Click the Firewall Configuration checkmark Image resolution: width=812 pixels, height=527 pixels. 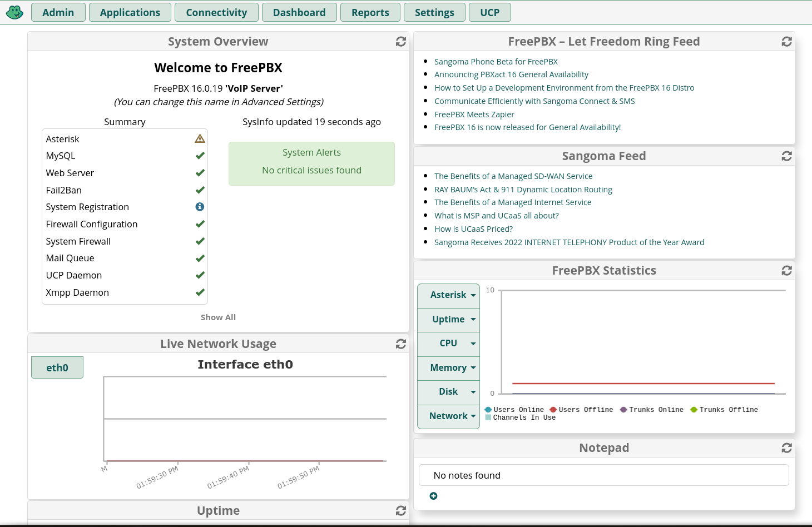200,224
